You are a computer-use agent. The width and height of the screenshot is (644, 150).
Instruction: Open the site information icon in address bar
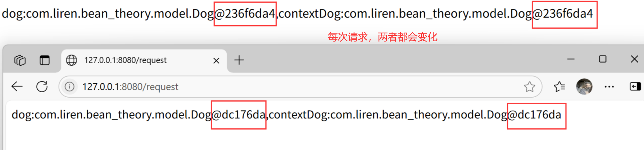(69, 87)
